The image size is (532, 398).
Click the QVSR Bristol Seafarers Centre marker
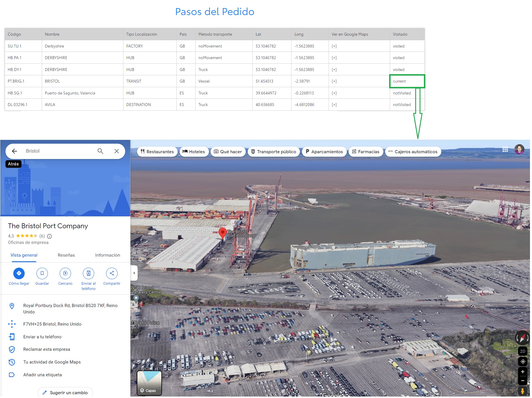(x=136, y=299)
